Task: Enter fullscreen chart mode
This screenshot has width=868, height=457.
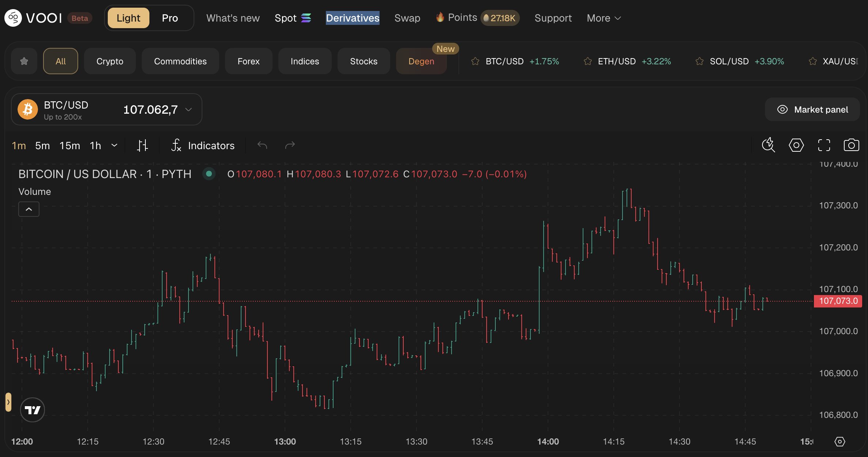Action: coord(824,145)
